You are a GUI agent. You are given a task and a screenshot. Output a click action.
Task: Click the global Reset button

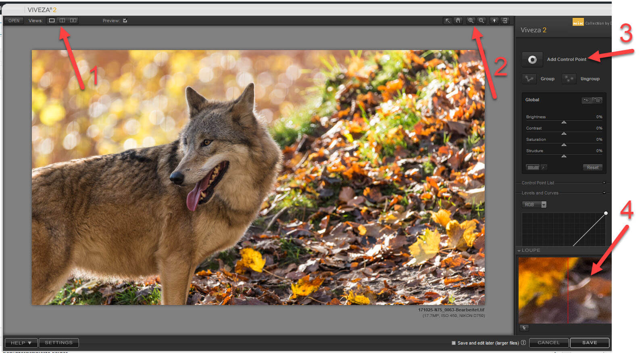[592, 167]
